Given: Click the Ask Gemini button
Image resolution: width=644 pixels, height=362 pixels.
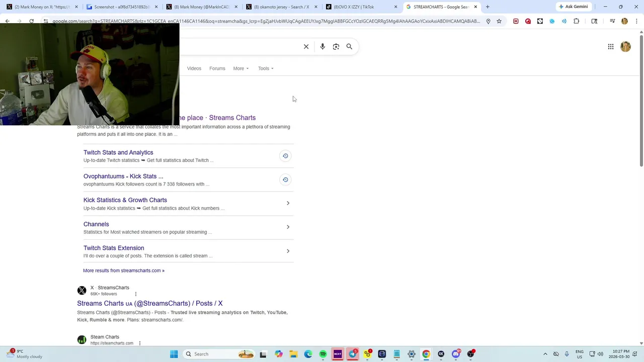Looking at the screenshot, I should coord(574,7).
